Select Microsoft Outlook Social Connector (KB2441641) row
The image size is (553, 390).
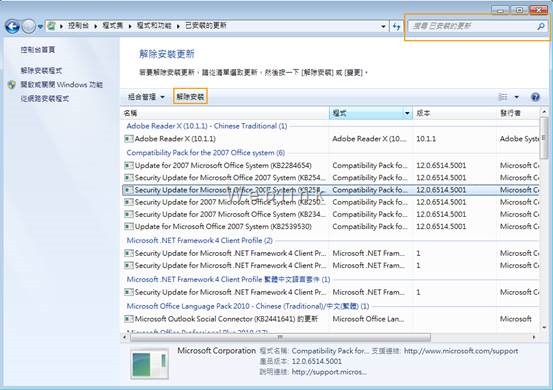(x=330, y=319)
